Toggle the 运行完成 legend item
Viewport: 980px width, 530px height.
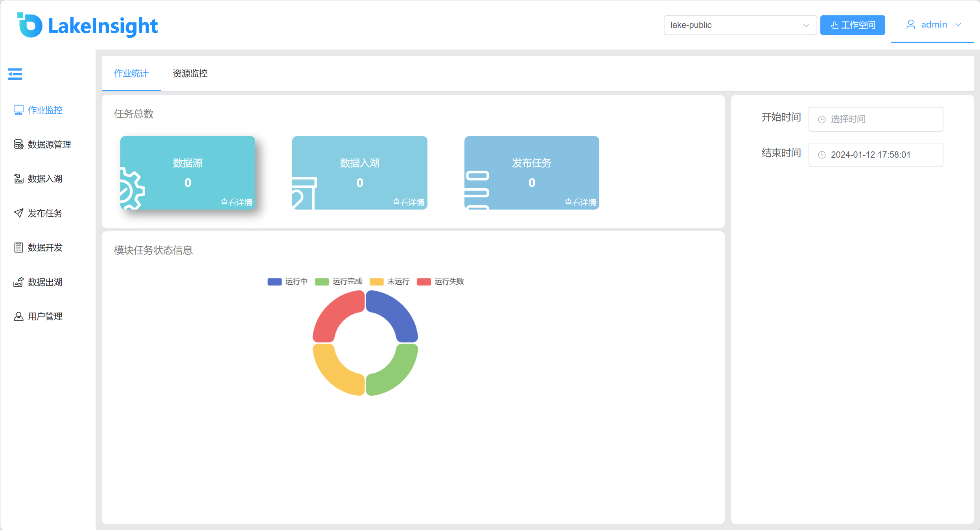[x=339, y=282]
